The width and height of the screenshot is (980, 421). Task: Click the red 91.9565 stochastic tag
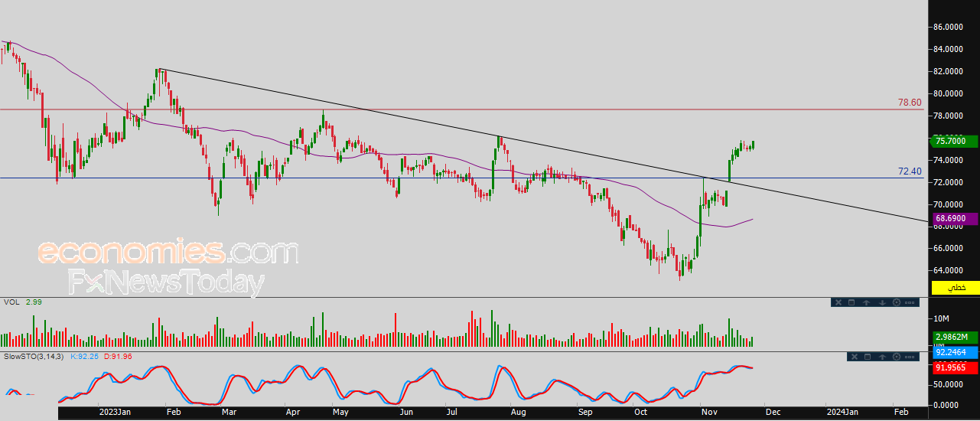pos(956,367)
